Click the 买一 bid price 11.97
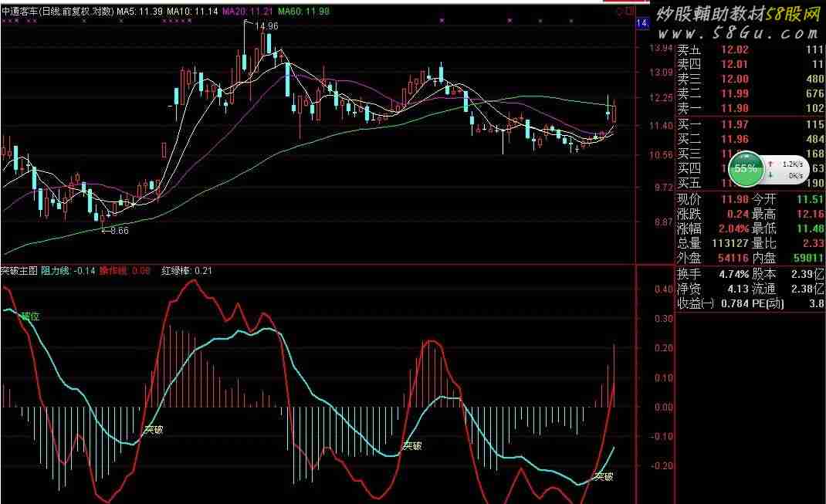This screenshot has height=504, width=826. [734, 124]
